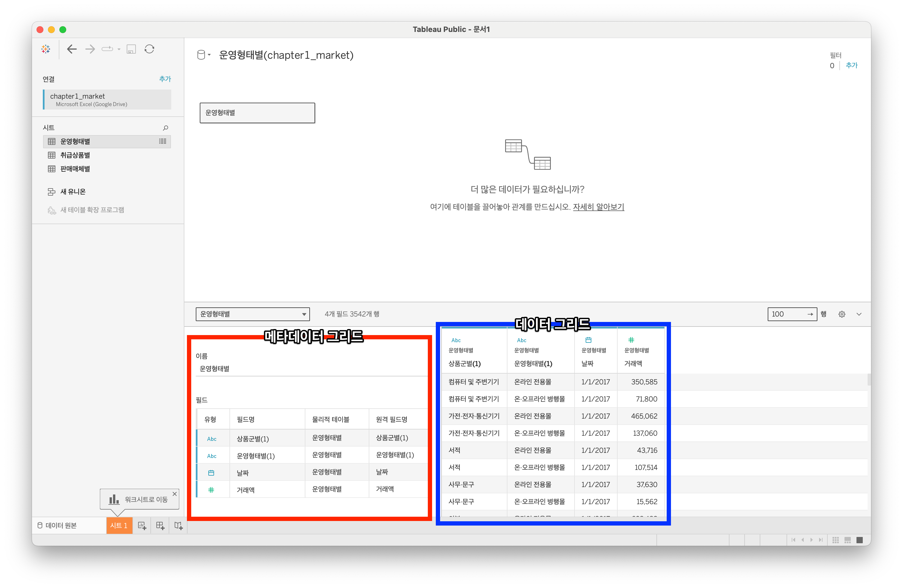Viewport: 903px width, 588px height.
Task: Expand the 운영형태별 table selector dropdown
Action: [x=304, y=314]
